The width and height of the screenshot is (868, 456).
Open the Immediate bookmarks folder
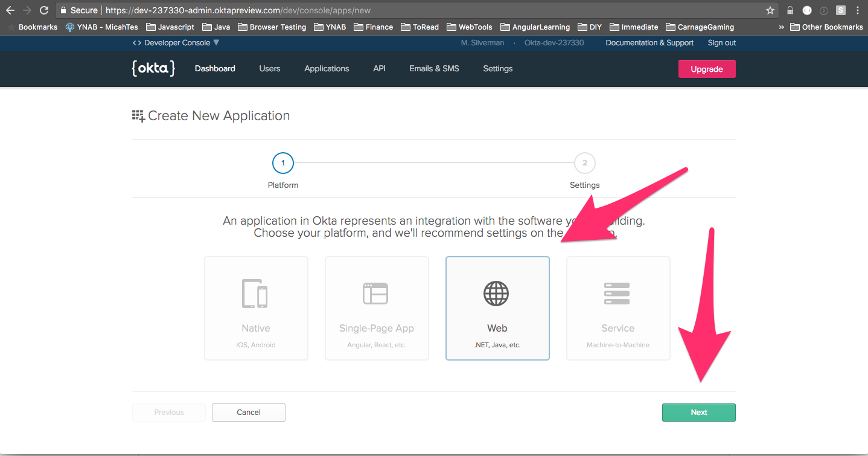(634, 27)
